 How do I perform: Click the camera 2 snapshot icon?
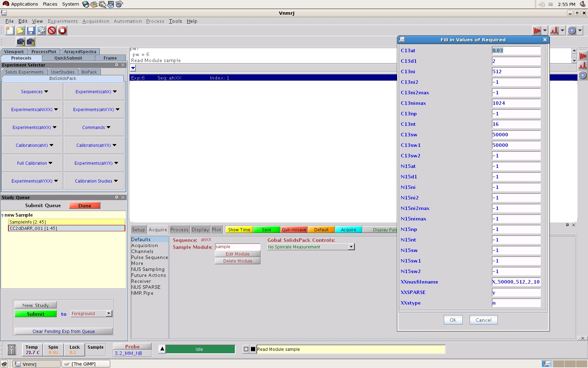click(31, 42)
